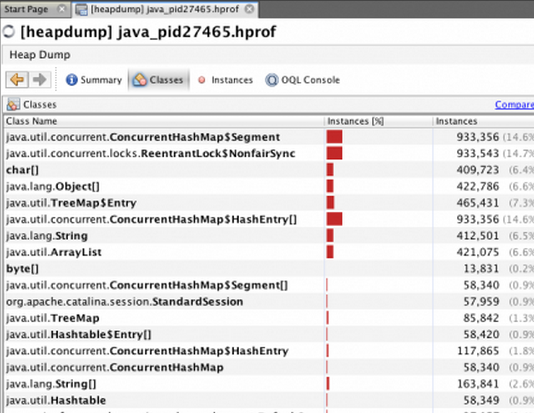This screenshot has height=413, width=534.
Task: Open the OQL Console view
Action: (x=303, y=80)
